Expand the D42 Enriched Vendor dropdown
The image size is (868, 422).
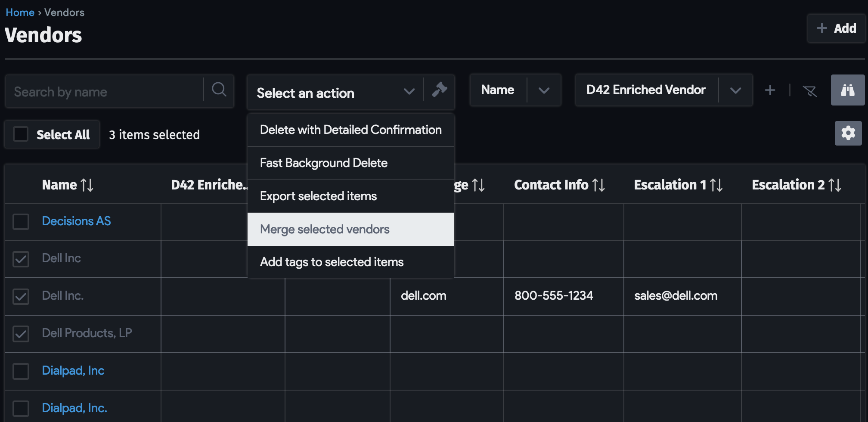click(x=735, y=90)
